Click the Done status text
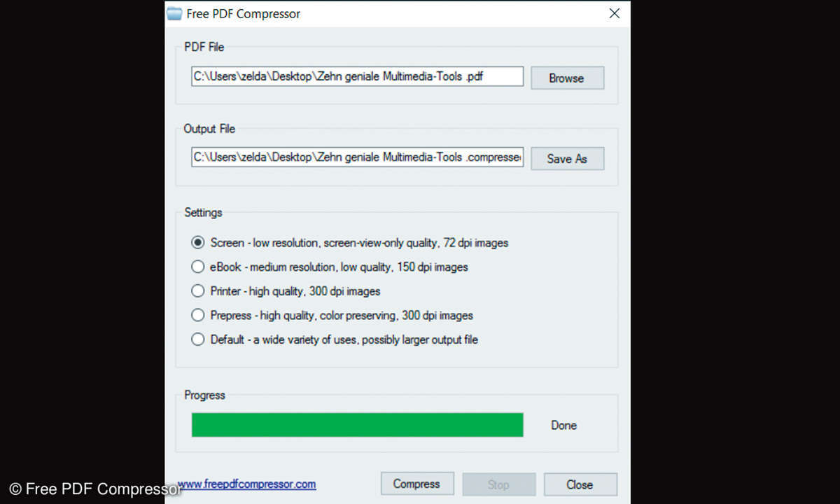 pyautogui.click(x=563, y=425)
